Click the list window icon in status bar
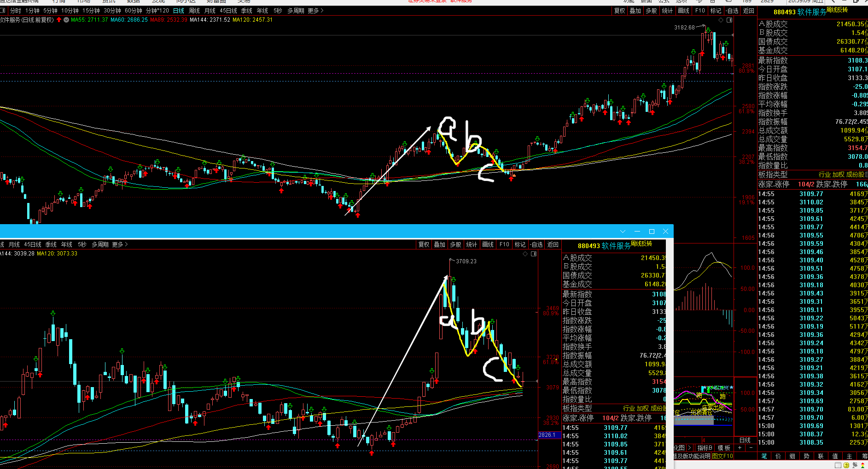Image resolution: width=868 pixels, height=469 pixels. (838, 465)
